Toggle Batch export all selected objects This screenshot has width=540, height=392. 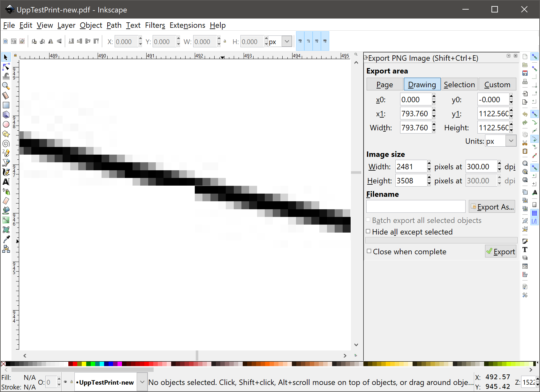(368, 220)
